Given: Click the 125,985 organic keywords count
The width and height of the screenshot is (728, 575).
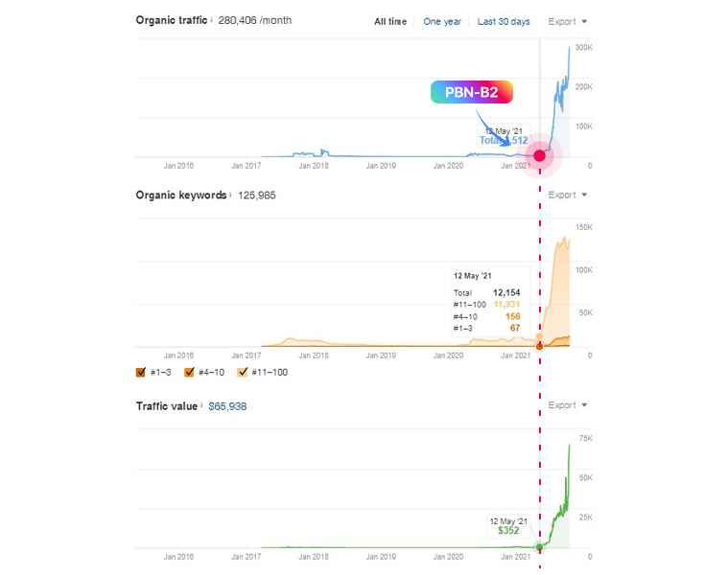Looking at the screenshot, I should coord(258,195).
